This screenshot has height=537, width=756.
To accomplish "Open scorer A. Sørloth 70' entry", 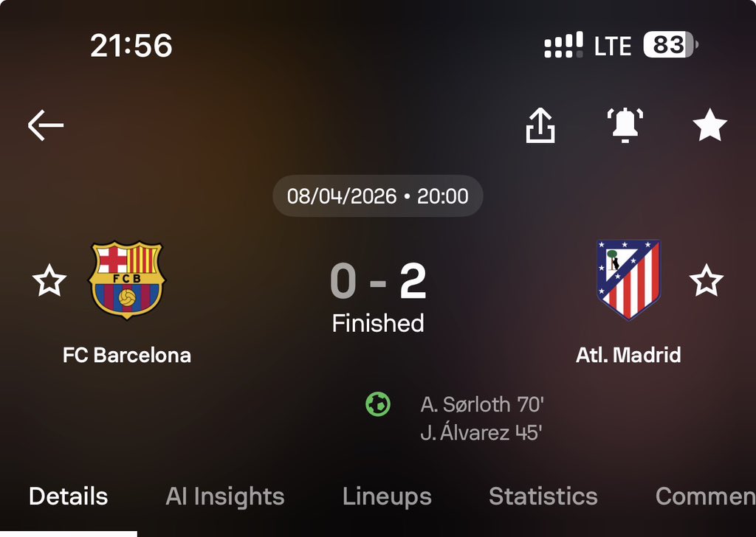I will click(x=482, y=404).
